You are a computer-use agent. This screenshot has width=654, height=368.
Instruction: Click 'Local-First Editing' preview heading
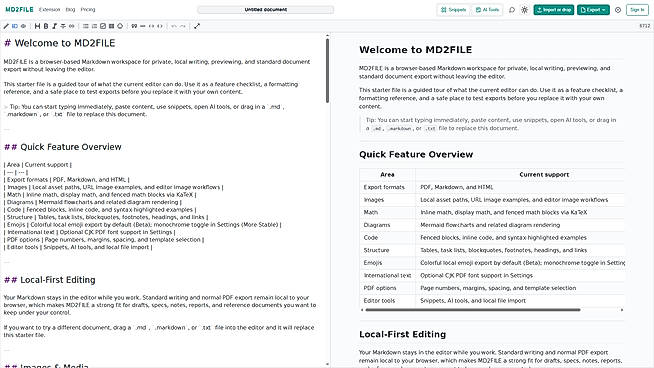click(402, 334)
